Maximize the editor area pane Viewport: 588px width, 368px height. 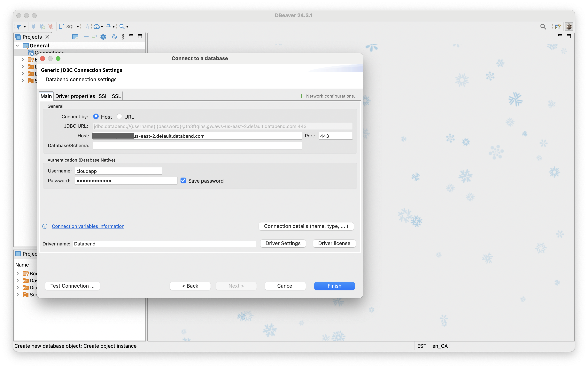tap(569, 36)
